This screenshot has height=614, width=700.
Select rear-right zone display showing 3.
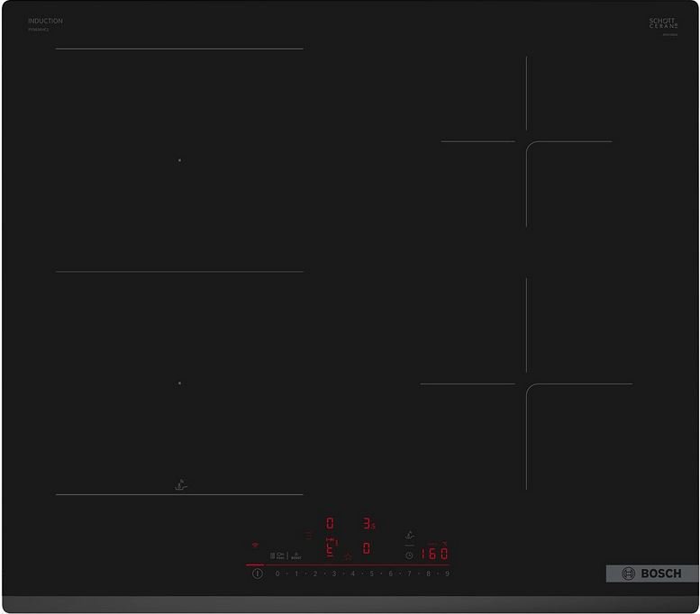point(368,523)
